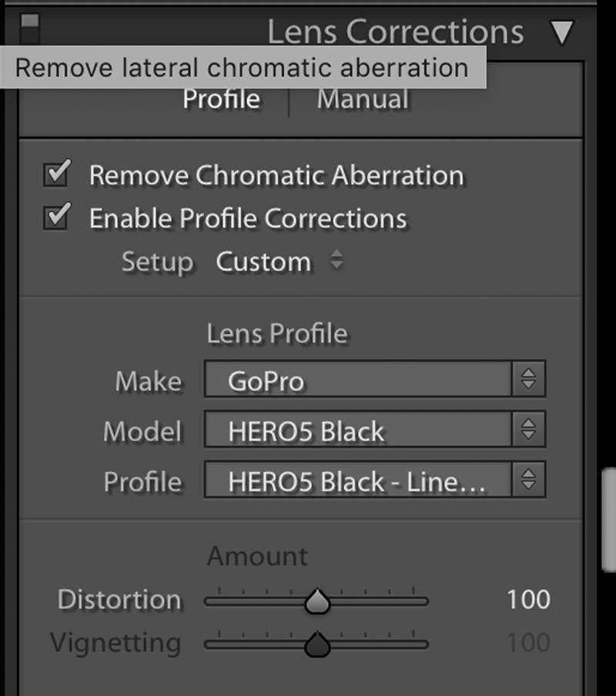Click the Distortion value 100 field
This screenshot has width=616, height=696.
tap(528, 600)
